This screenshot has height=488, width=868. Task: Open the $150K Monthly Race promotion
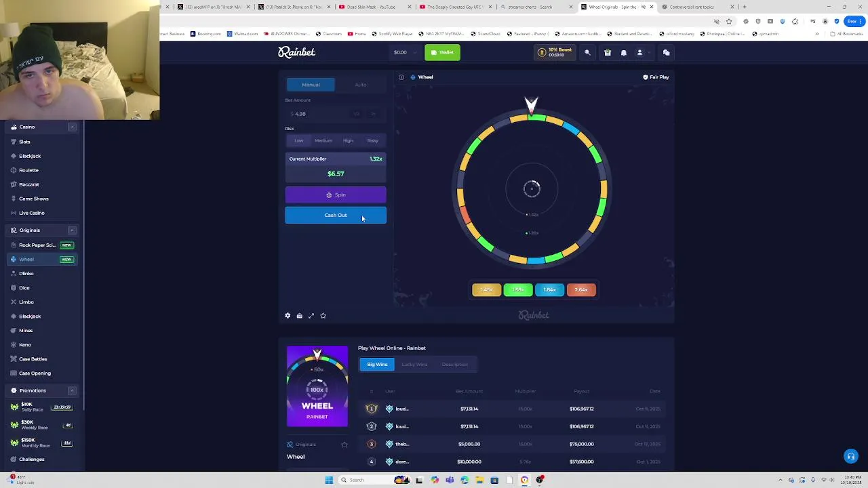tap(42, 443)
